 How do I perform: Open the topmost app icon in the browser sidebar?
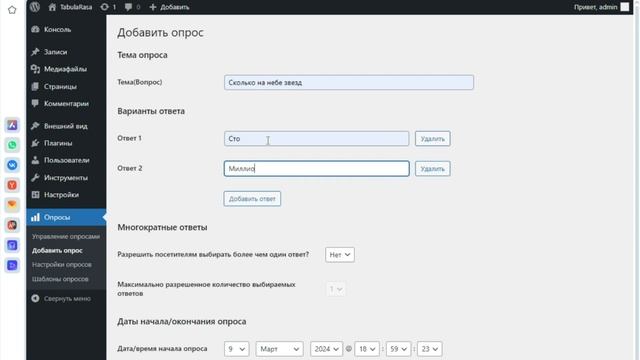point(12,125)
